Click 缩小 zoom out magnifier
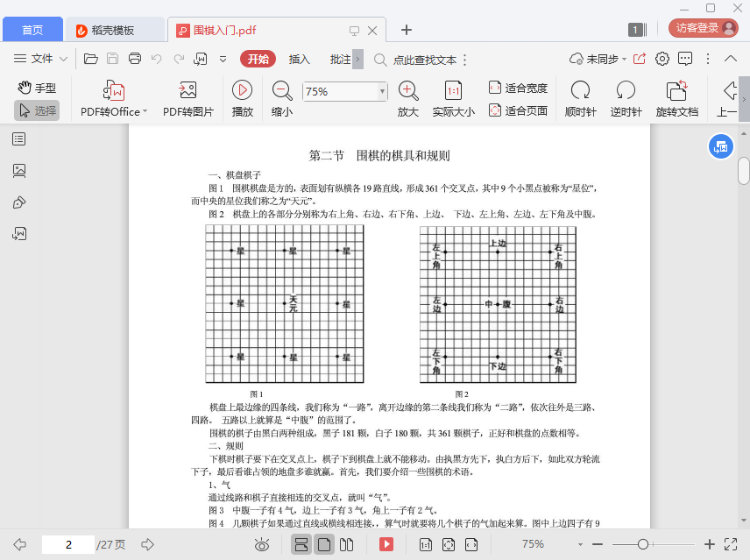Viewport: 750px width, 560px height. pyautogui.click(x=282, y=99)
